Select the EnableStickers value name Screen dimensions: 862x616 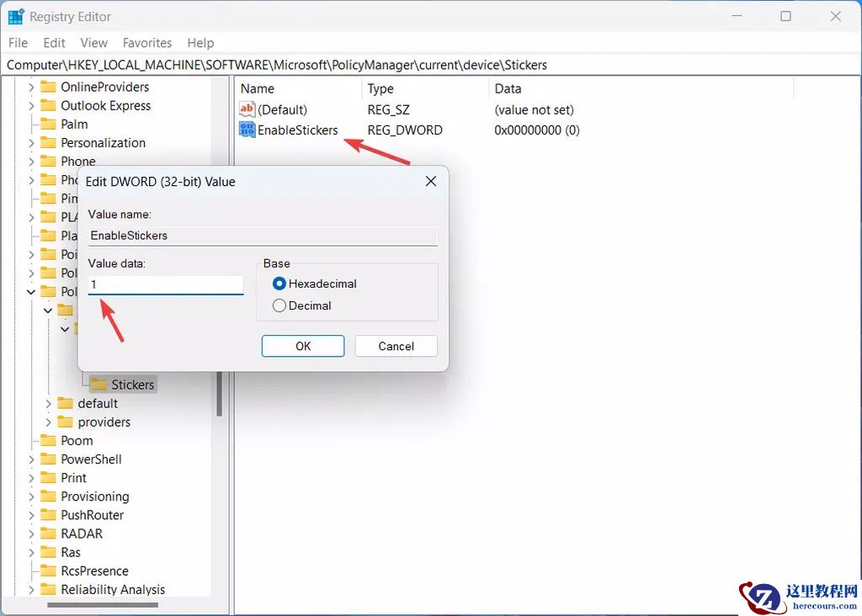297,130
